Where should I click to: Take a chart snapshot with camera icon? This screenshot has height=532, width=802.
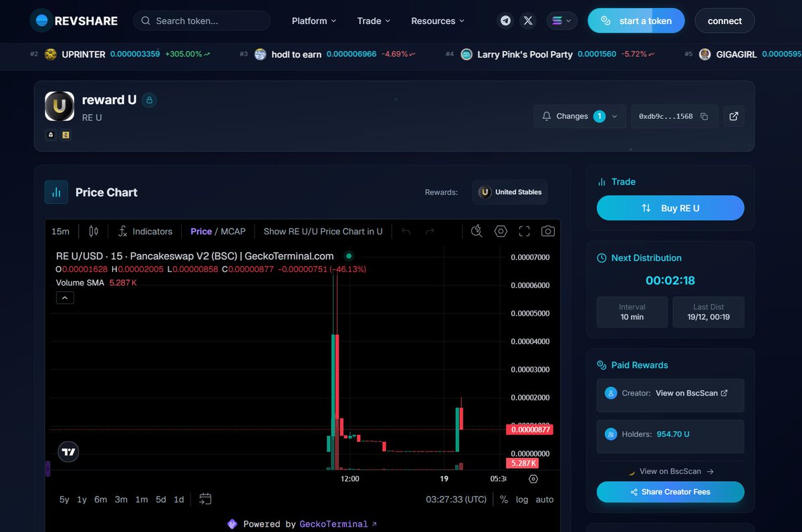548,231
